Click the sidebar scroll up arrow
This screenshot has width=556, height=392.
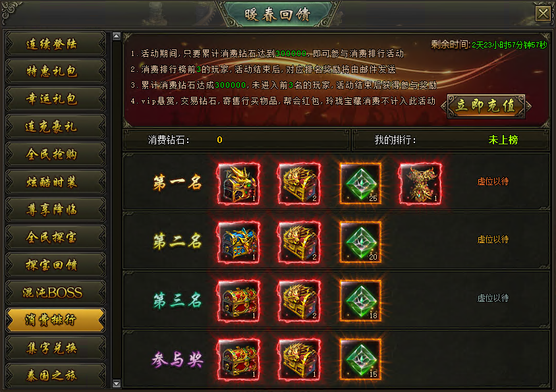117,36
